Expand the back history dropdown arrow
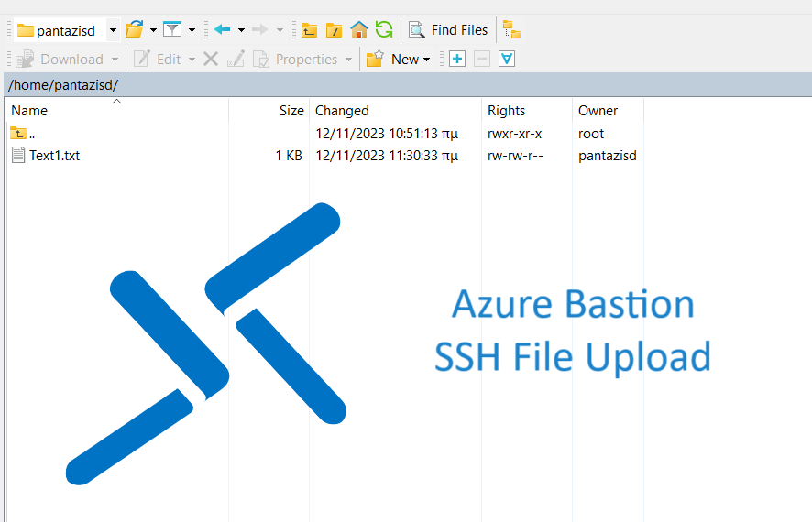Viewport: 812px width, 522px height. pos(241,30)
